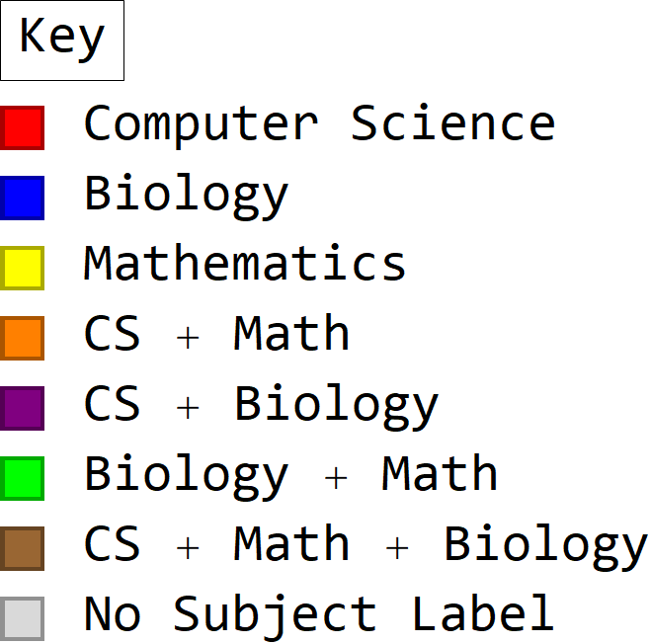Click the orange CS + Math swatch
The height and width of the screenshot is (644, 650).
(x=23, y=338)
